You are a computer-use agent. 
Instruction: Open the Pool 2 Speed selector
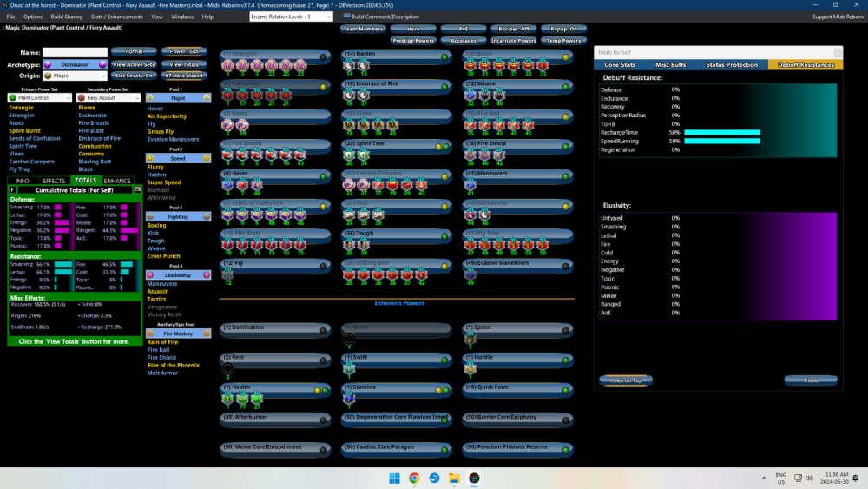178,158
